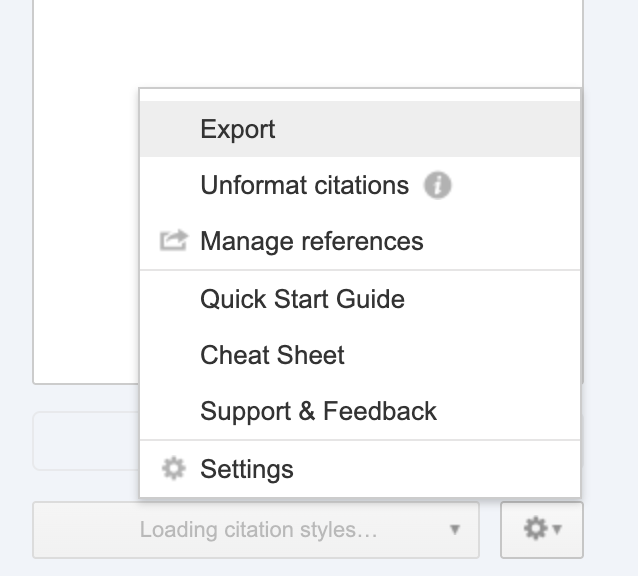
Task: Select Export from the menu
Action: (x=238, y=129)
